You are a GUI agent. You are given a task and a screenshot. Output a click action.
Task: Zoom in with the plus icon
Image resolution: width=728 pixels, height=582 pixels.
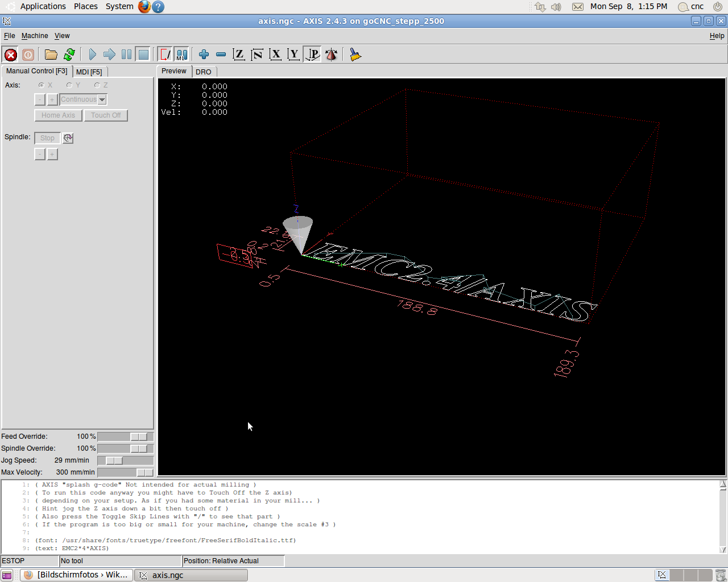(x=204, y=55)
